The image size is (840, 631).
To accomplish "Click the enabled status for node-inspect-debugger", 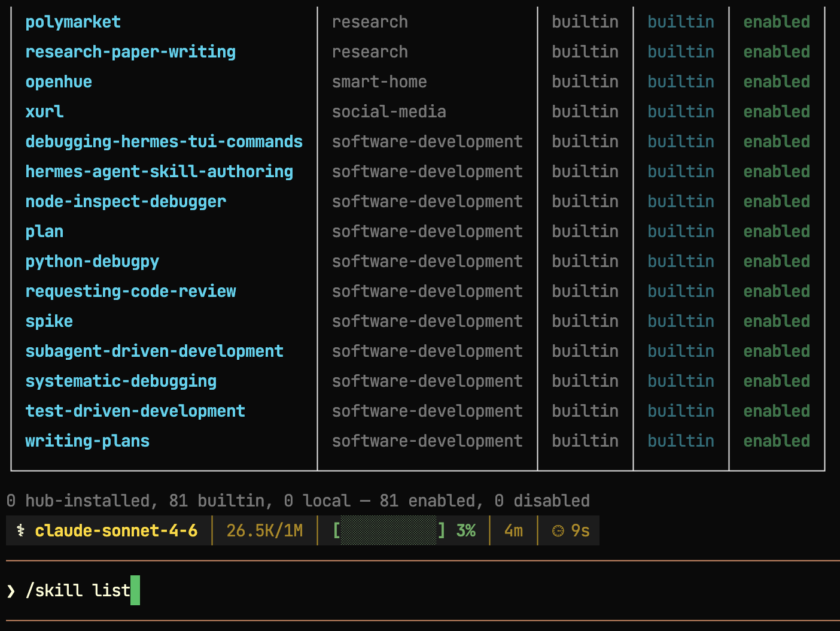I will point(777,202).
